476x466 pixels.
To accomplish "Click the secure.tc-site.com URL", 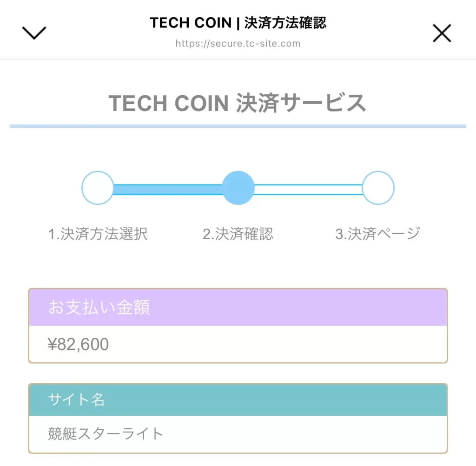I will click(238, 44).
